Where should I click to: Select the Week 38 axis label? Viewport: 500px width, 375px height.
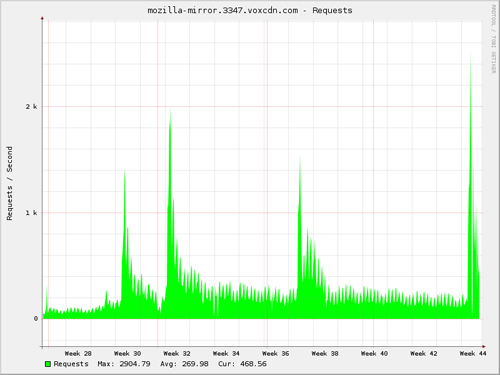pyautogui.click(x=325, y=354)
